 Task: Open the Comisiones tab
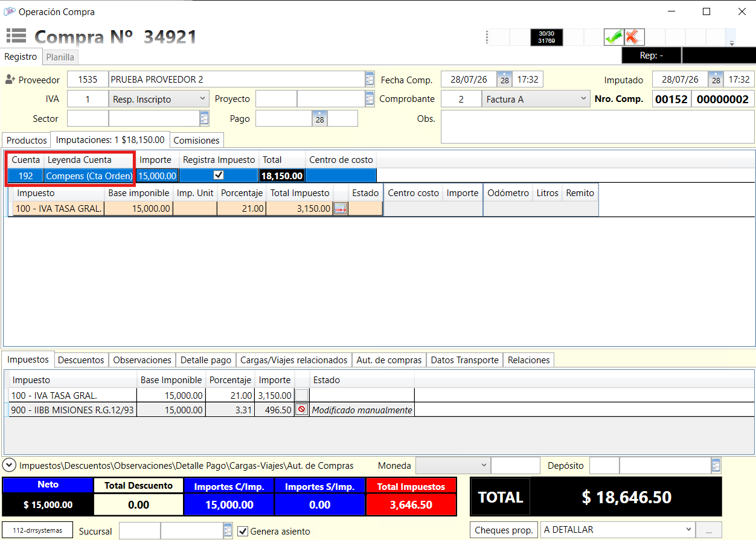(x=196, y=140)
